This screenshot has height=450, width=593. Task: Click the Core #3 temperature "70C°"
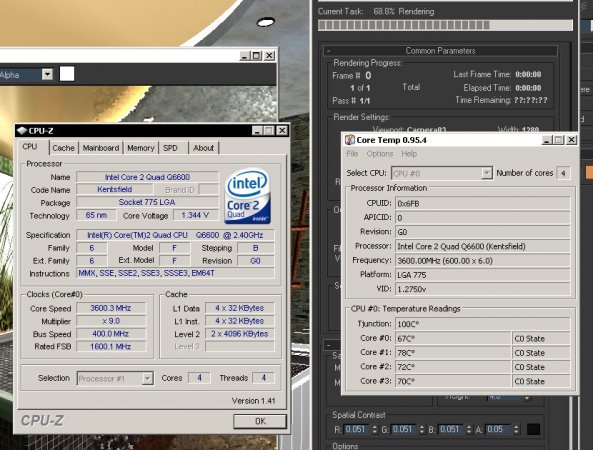453,381
